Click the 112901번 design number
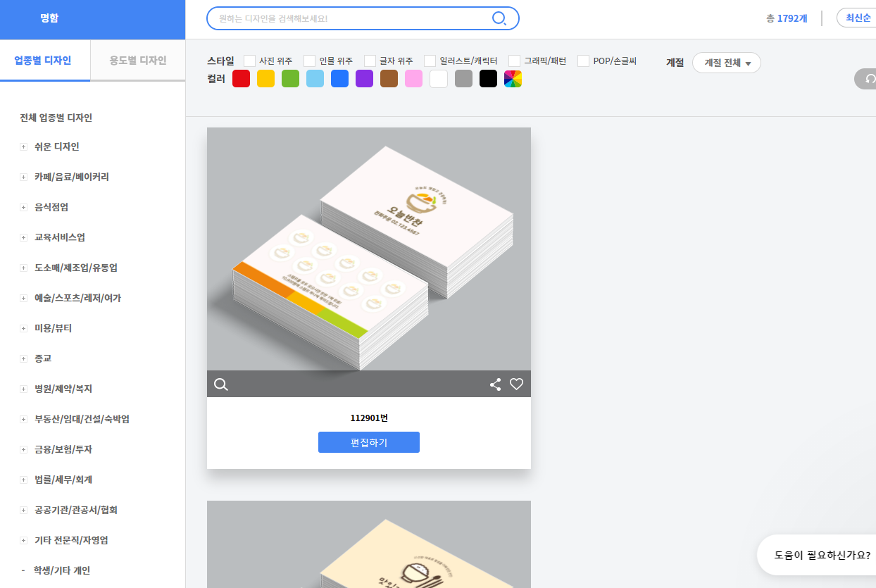 point(369,418)
